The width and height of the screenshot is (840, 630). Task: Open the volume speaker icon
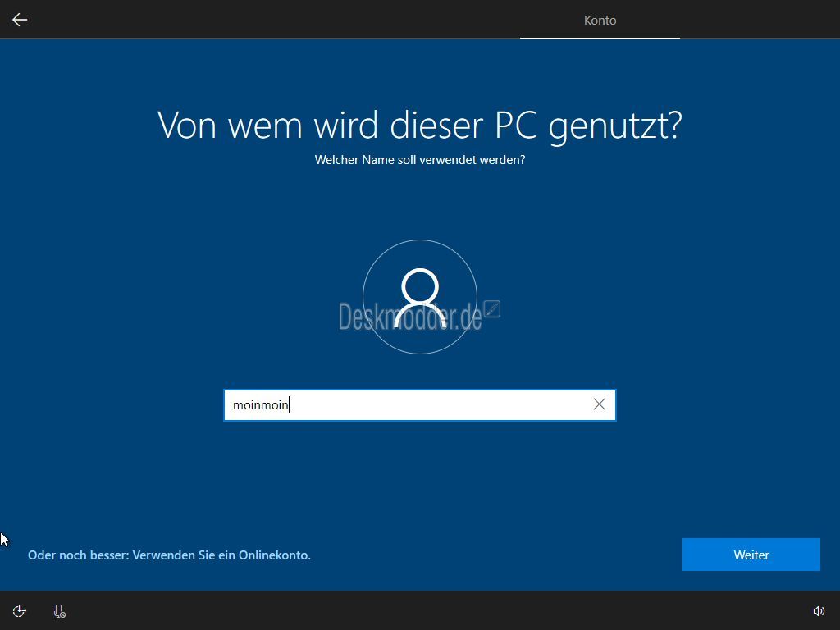tap(818, 611)
